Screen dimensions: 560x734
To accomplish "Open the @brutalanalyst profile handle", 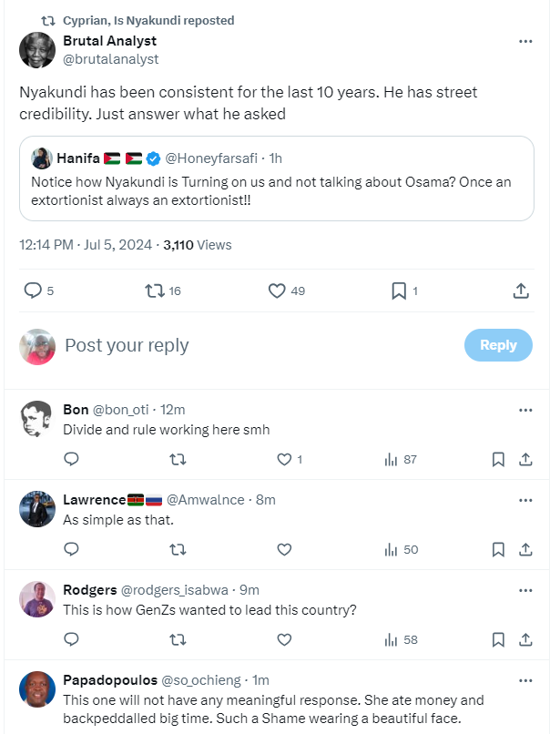I will (110, 59).
